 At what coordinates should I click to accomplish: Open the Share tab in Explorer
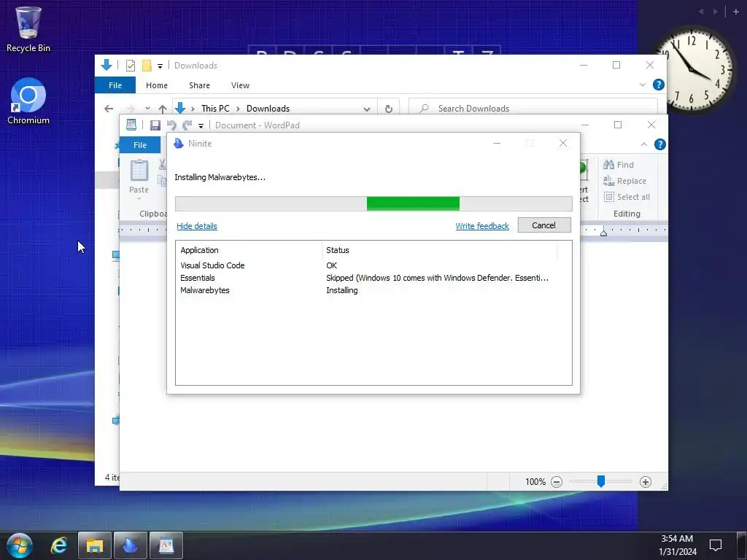pos(199,85)
